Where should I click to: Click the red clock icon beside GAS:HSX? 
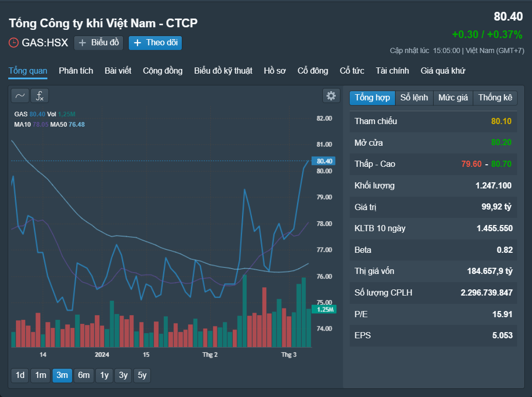point(13,43)
